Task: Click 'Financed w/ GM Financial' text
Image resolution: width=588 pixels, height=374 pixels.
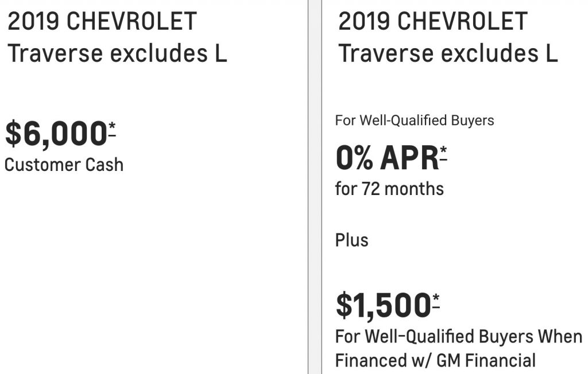Action: click(x=435, y=360)
